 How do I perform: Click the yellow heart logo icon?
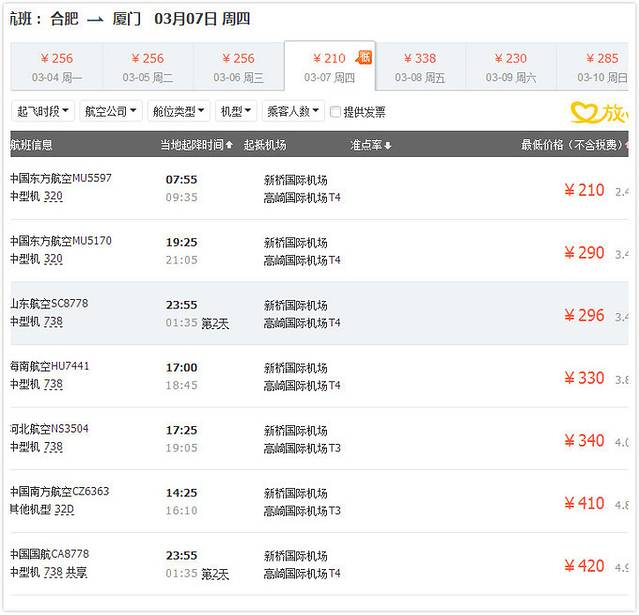click(584, 112)
